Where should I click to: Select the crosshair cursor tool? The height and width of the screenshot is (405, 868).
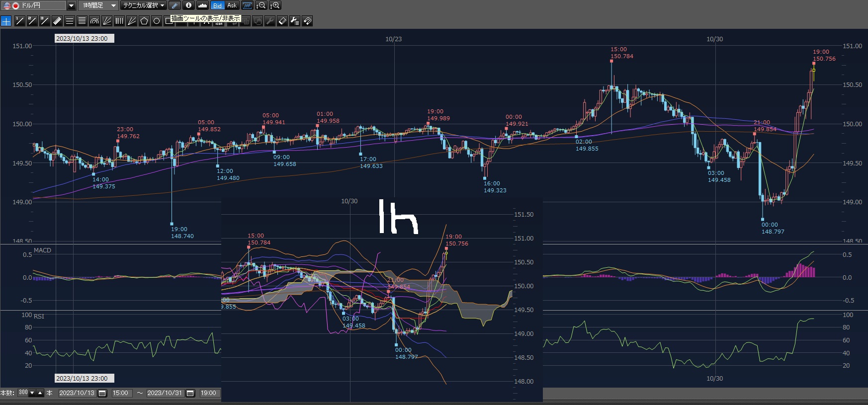pyautogui.click(x=6, y=21)
